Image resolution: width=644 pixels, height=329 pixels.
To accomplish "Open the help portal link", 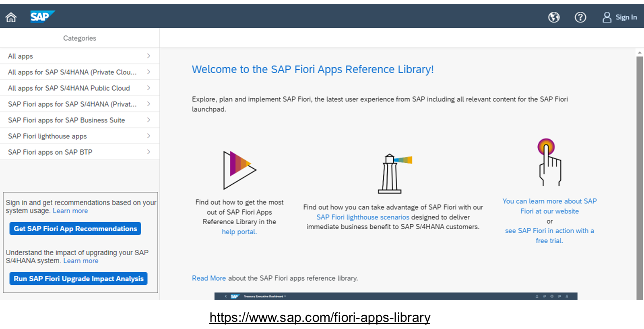I will click(239, 232).
